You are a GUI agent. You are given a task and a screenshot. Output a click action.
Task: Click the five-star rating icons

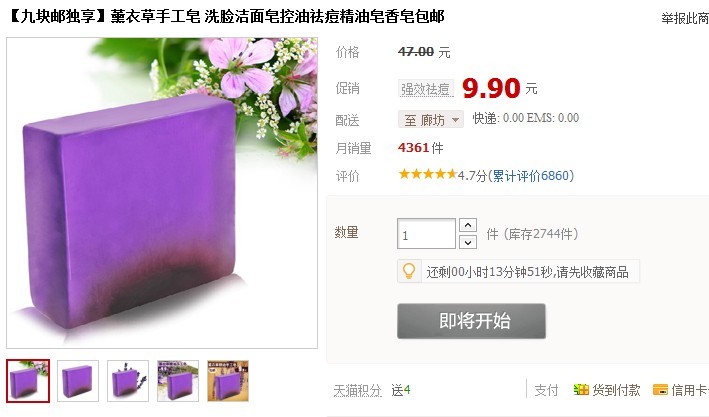point(428,174)
